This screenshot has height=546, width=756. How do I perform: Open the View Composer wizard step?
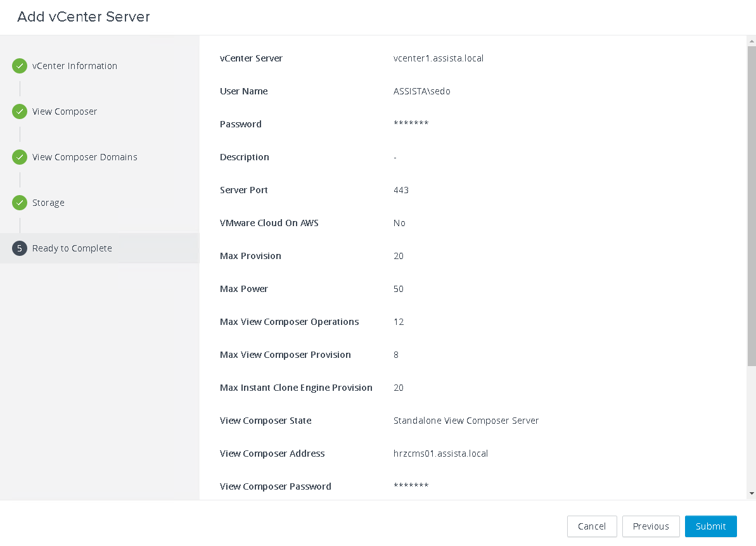pyautogui.click(x=65, y=112)
